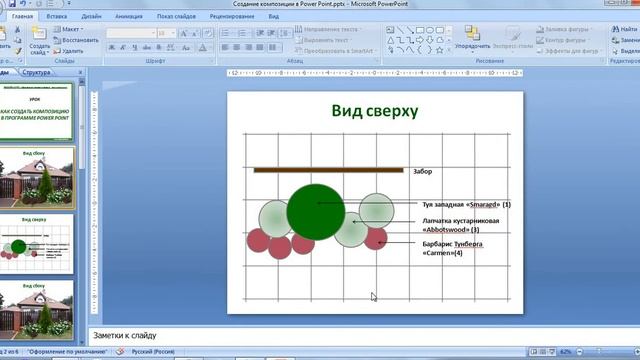Toggle bold Ж formatting
Screen dimensions: 640x360
[111, 48]
